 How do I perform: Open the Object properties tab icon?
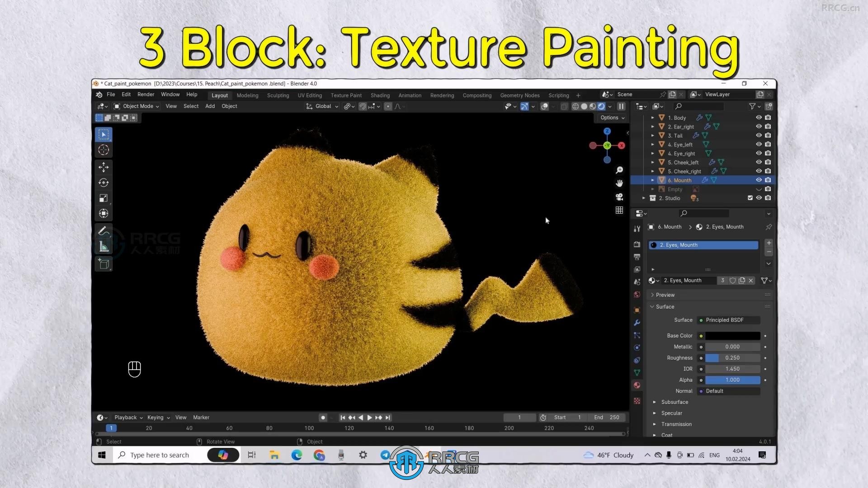coord(637,310)
